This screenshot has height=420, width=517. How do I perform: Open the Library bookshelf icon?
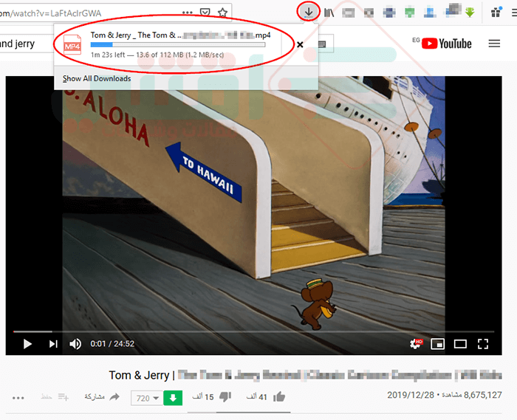pos(329,13)
